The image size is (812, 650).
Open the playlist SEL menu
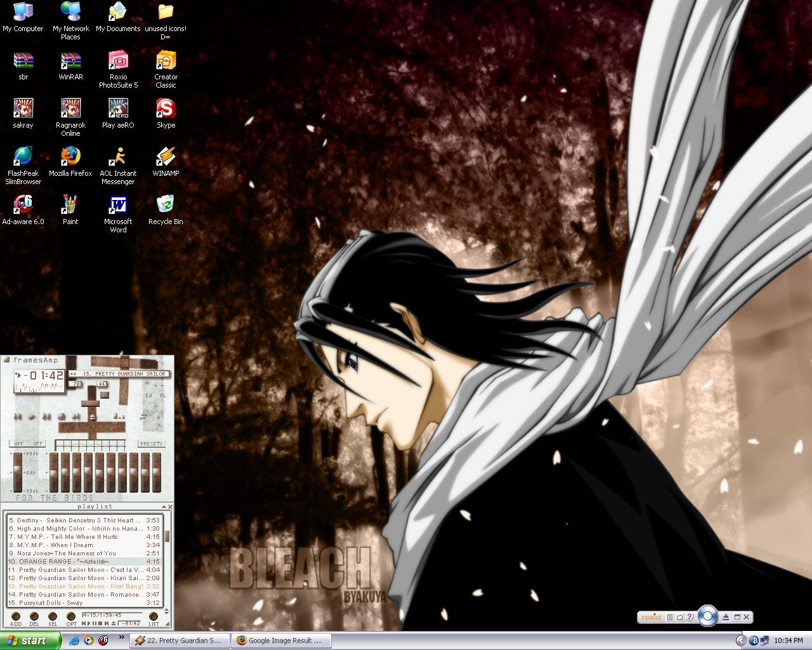53,620
